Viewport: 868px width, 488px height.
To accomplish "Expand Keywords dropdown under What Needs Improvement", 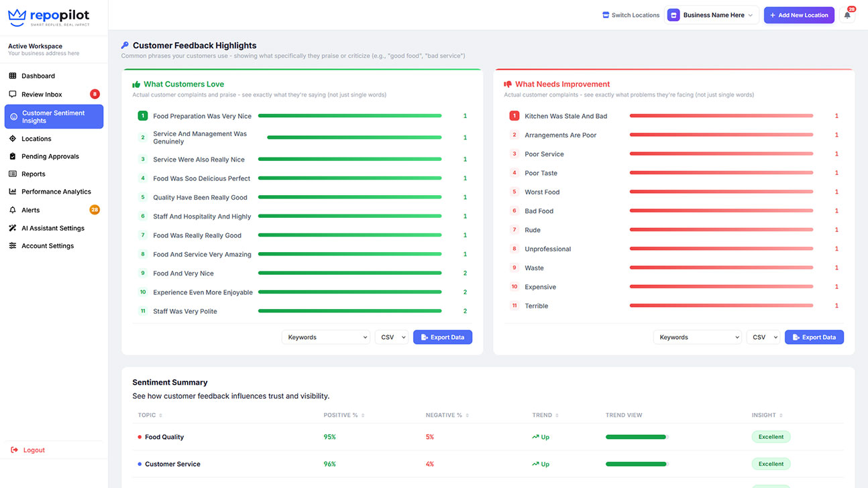I will click(x=698, y=337).
